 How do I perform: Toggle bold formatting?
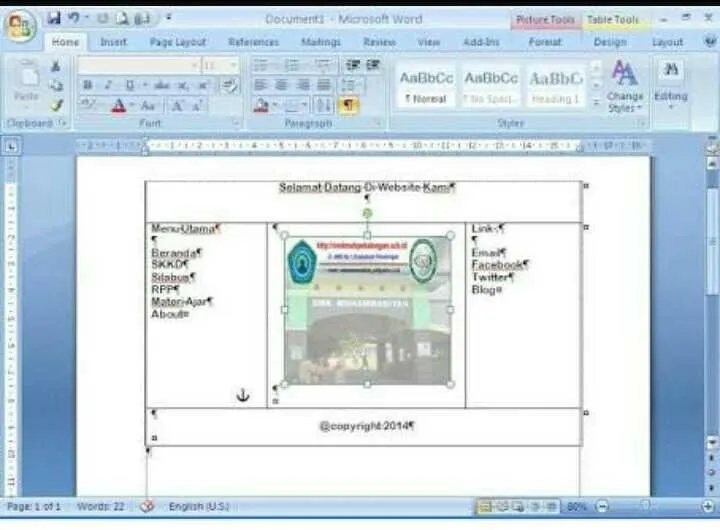tap(87, 85)
